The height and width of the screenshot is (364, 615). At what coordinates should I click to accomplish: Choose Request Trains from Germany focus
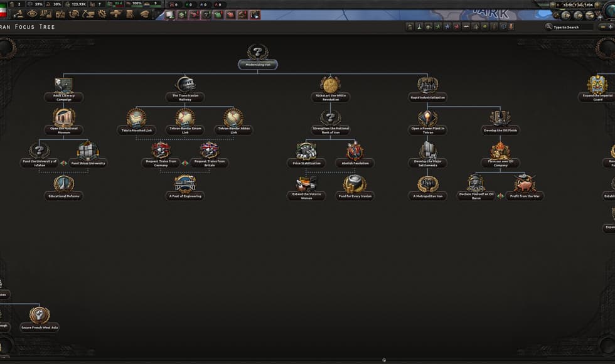pyautogui.click(x=161, y=156)
